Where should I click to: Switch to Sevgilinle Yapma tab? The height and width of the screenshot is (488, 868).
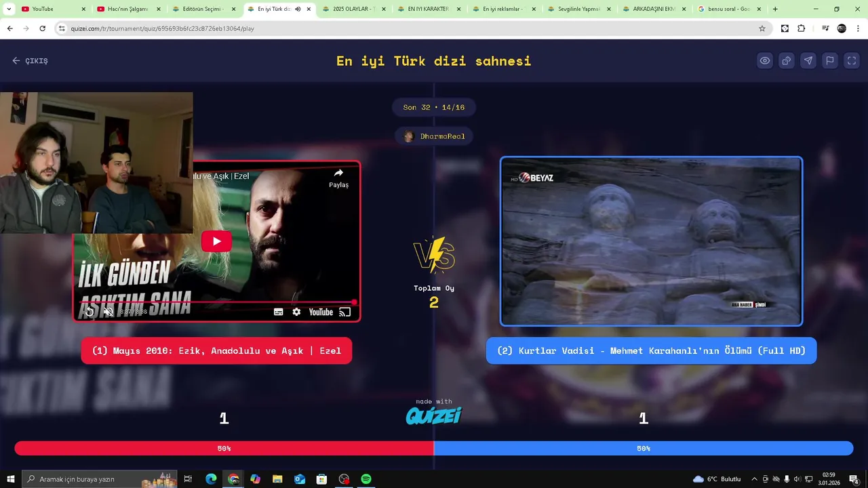[x=580, y=9]
